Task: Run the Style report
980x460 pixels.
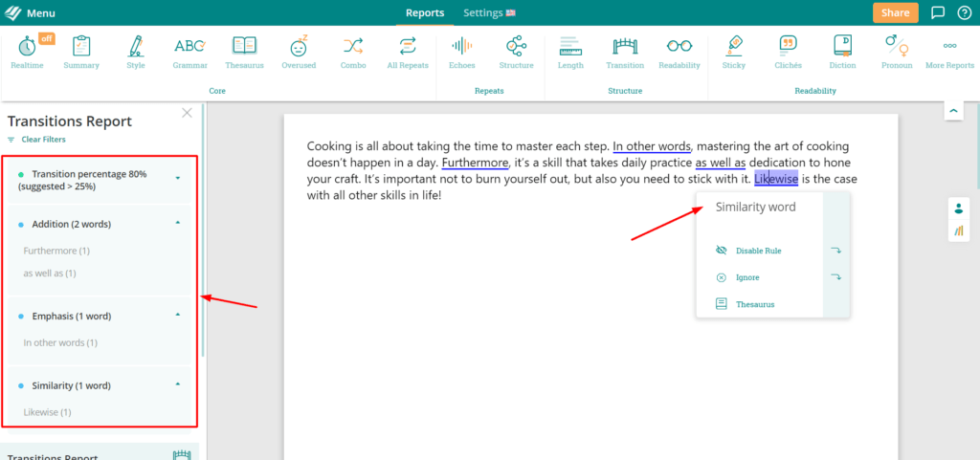Action: point(136,52)
